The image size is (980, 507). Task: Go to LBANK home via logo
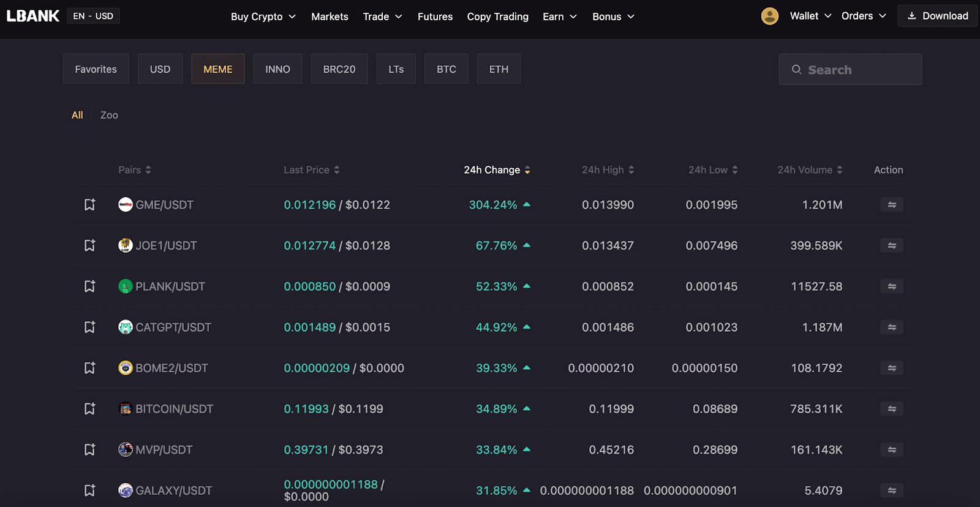coord(33,16)
